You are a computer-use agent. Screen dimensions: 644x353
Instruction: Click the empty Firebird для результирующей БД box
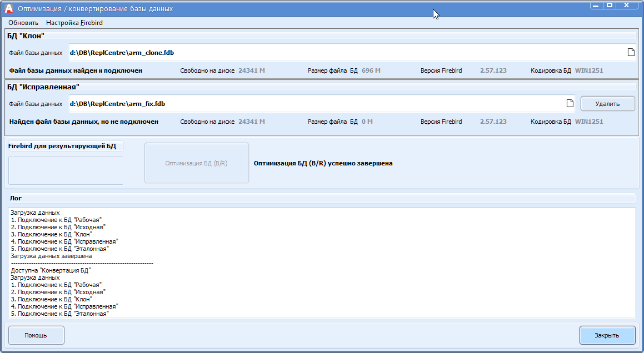click(66, 170)
